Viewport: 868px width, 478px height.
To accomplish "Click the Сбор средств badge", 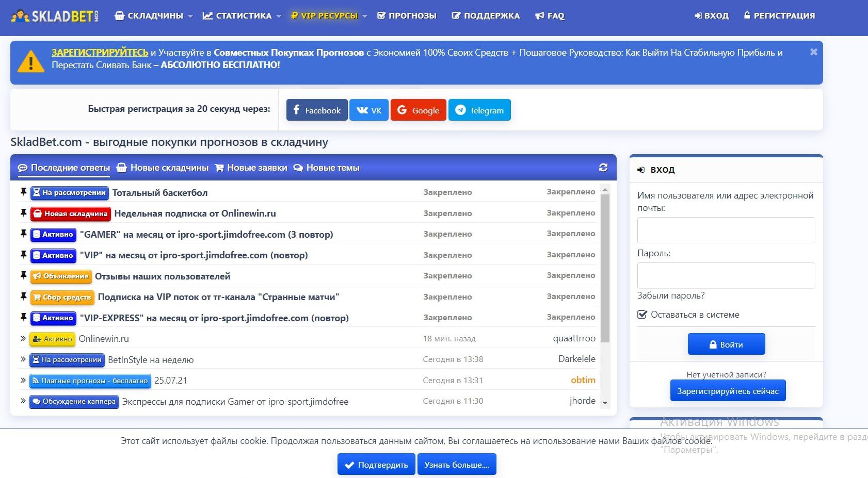I will pos(62,297).
